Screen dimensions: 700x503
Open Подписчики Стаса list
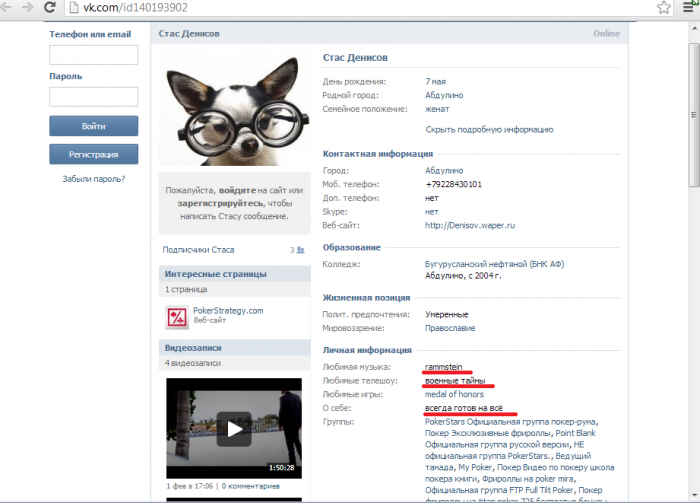click(198, 250)
